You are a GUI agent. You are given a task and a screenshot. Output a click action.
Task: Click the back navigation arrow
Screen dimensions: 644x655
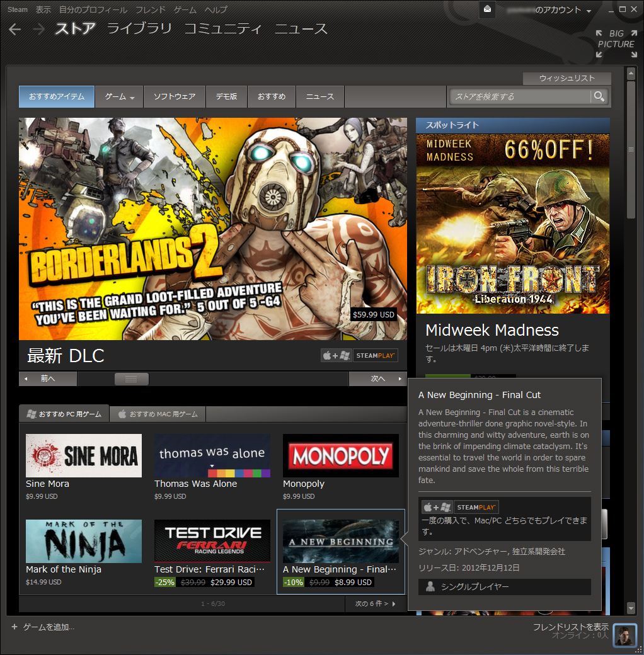point(15,29)
